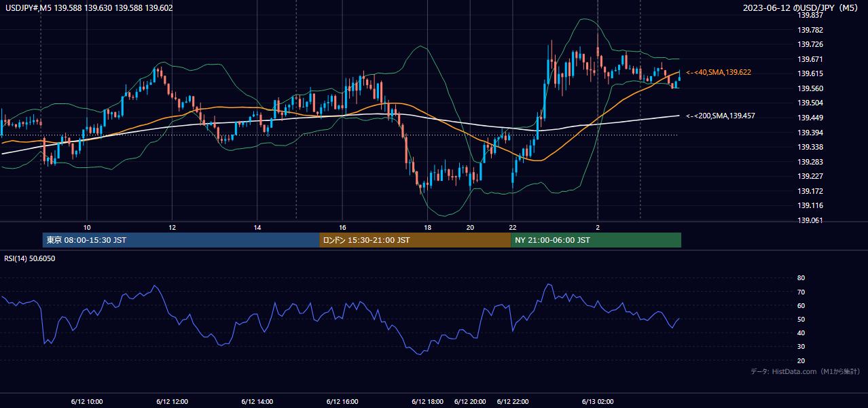Click the 6/12 22:00 time axis label

pos(513,402)
